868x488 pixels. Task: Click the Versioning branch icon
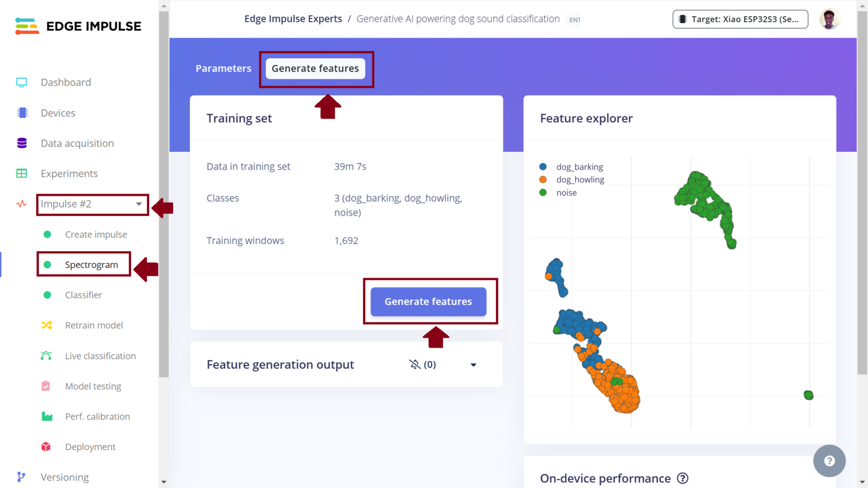21,477
